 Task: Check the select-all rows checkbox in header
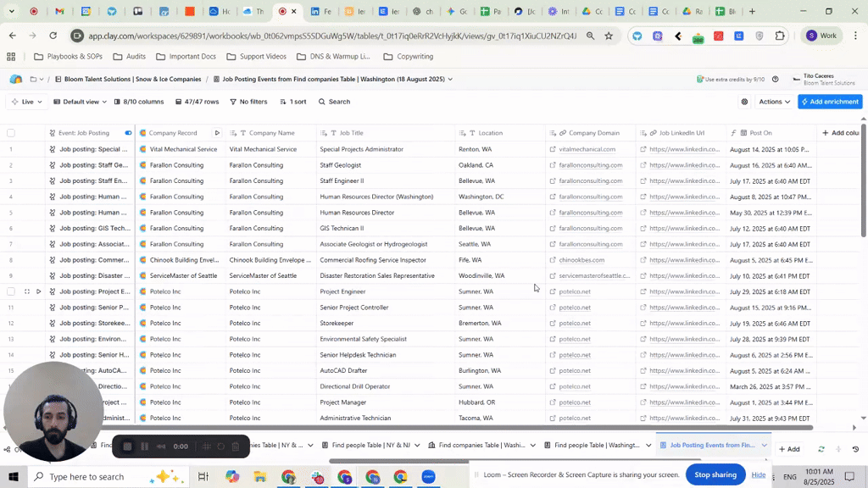tap(11, 133)
